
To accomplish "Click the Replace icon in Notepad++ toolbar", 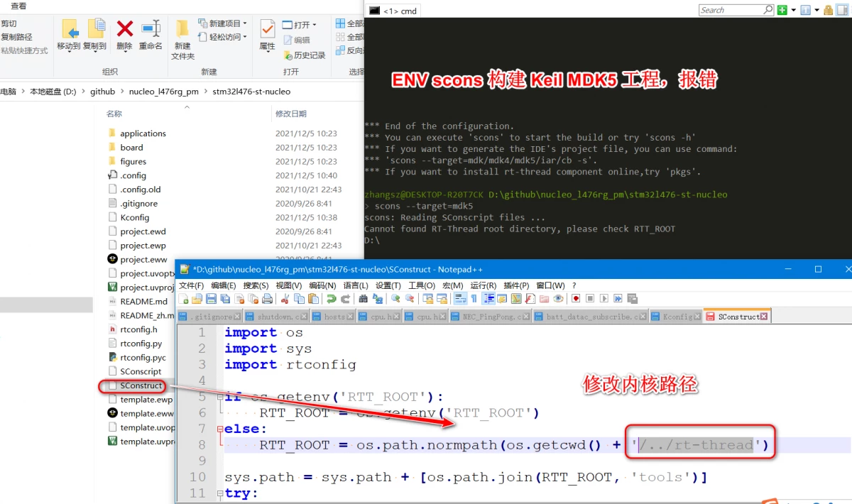I will point(377,299).
